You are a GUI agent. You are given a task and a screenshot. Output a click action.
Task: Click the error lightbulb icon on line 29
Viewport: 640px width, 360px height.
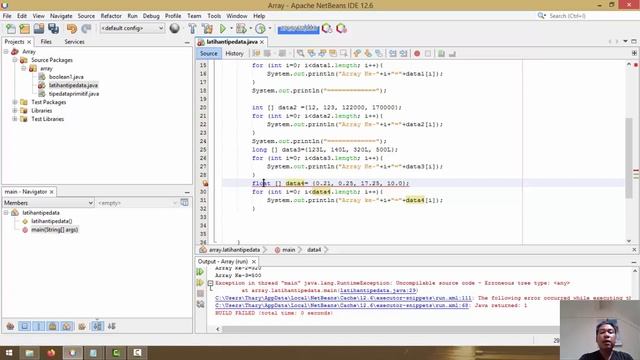click(x=205, y=183)
